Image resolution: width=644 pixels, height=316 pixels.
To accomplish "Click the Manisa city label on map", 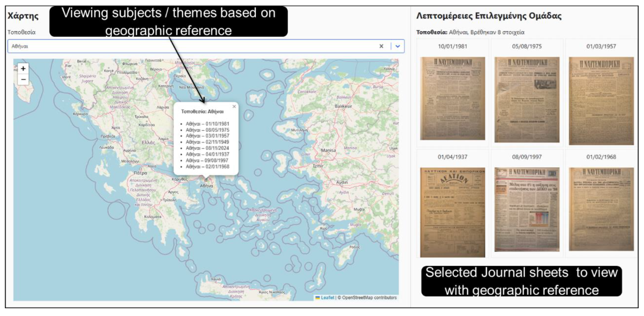I will pyautogui.click(x=328, y=150).
